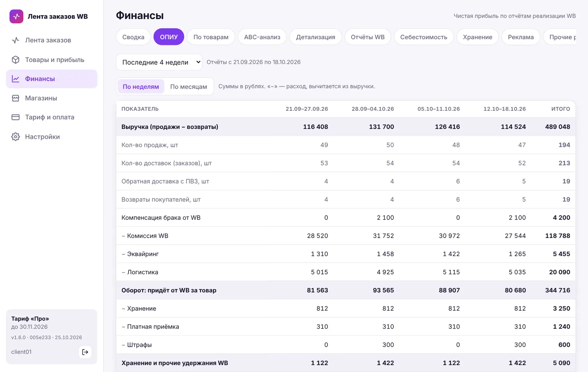The image size is (588, 372).
Task: Click the card icon beside Тариф и оплата
Action: 16,117
